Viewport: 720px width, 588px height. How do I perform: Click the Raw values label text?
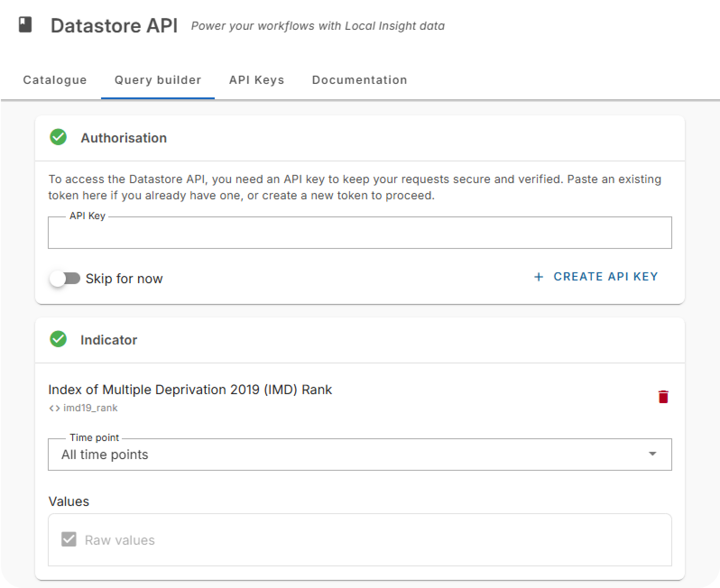(120, 540)
